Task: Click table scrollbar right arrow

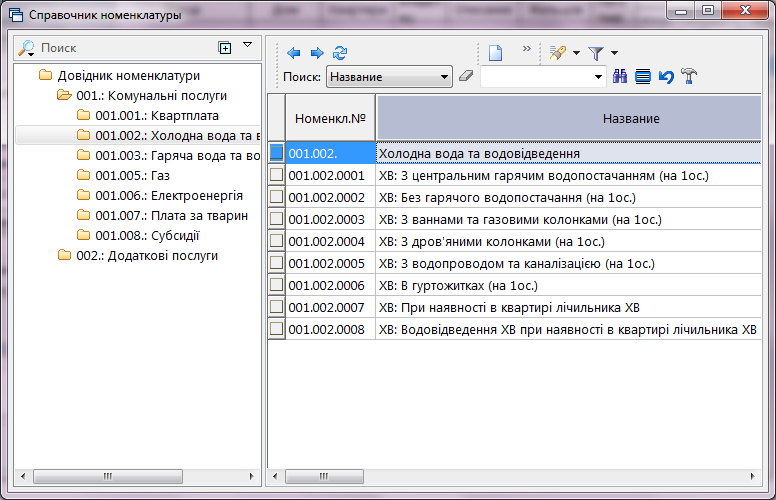Action: click(752, 476)
